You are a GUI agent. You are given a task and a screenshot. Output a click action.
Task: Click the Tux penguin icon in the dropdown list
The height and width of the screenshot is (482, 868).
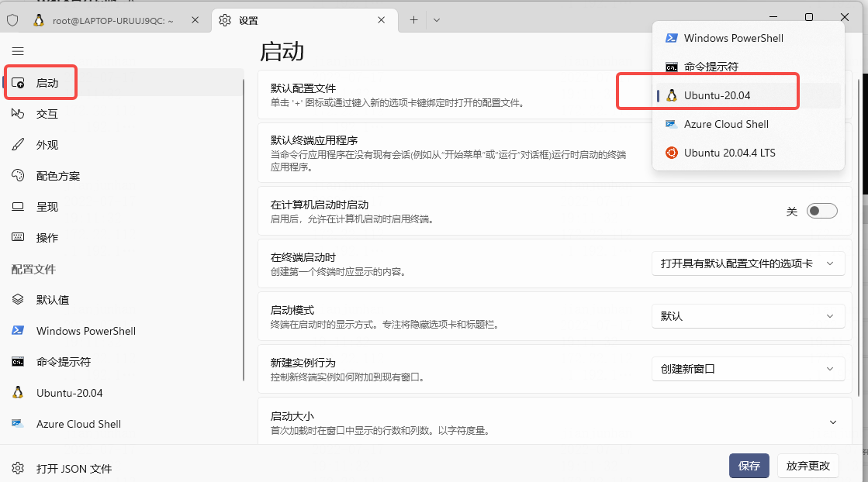point(672,95)
